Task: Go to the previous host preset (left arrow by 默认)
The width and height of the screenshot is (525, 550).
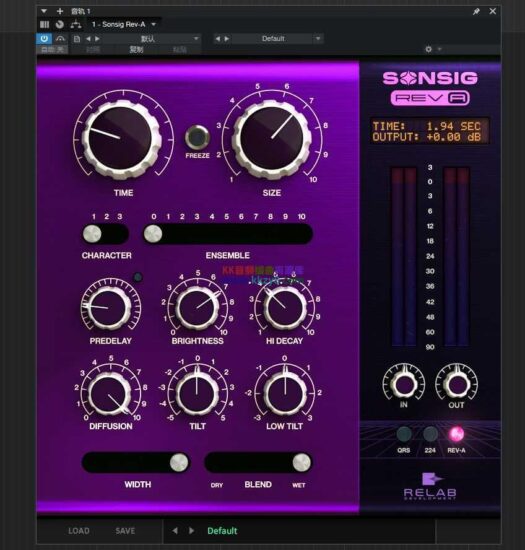Action: tap(88, 39)
